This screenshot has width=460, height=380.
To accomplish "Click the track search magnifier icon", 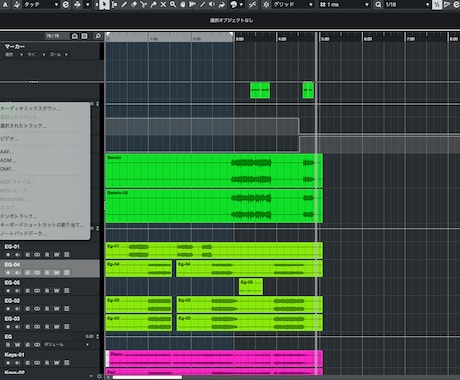I will (x=98, y=36).
